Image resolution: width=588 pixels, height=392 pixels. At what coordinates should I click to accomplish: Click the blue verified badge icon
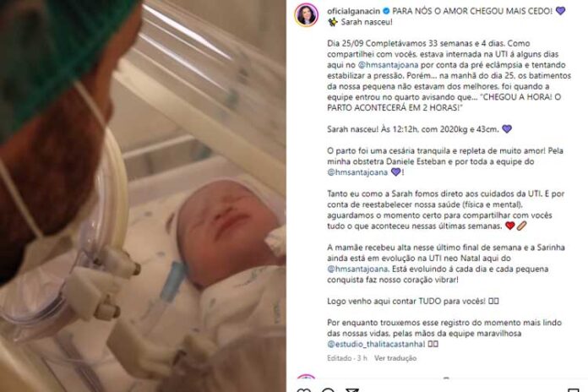click(386, 11)
